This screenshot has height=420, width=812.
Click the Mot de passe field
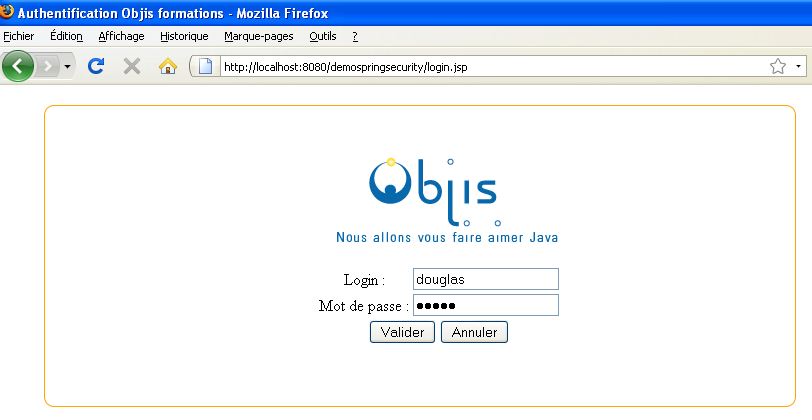486,305
